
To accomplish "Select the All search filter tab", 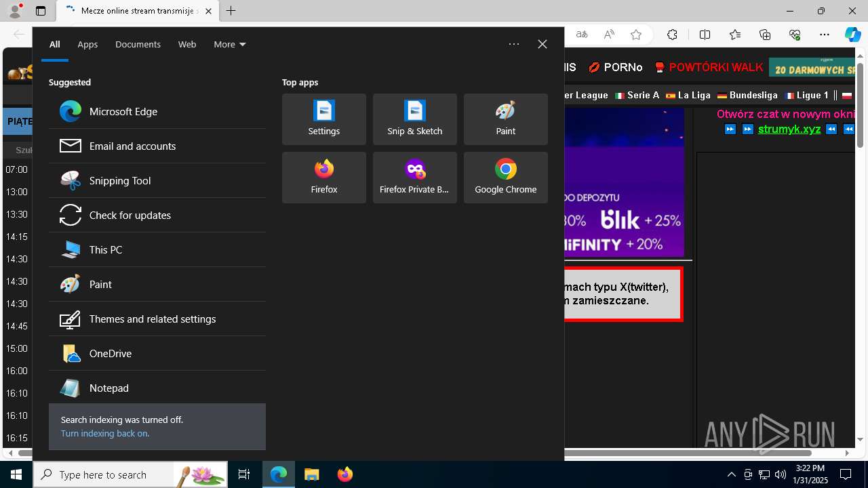I will (55, 44).
